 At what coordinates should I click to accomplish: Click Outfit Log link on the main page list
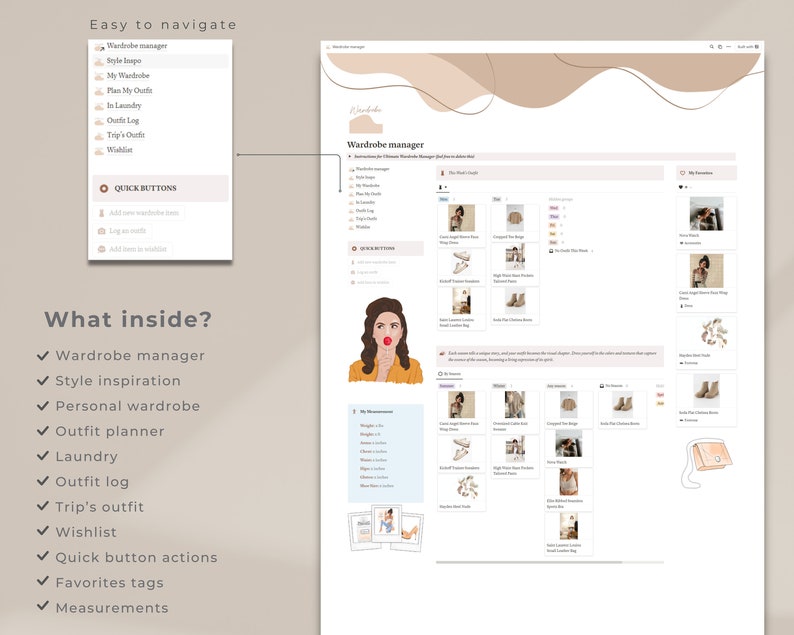click(x=365, y=211)
